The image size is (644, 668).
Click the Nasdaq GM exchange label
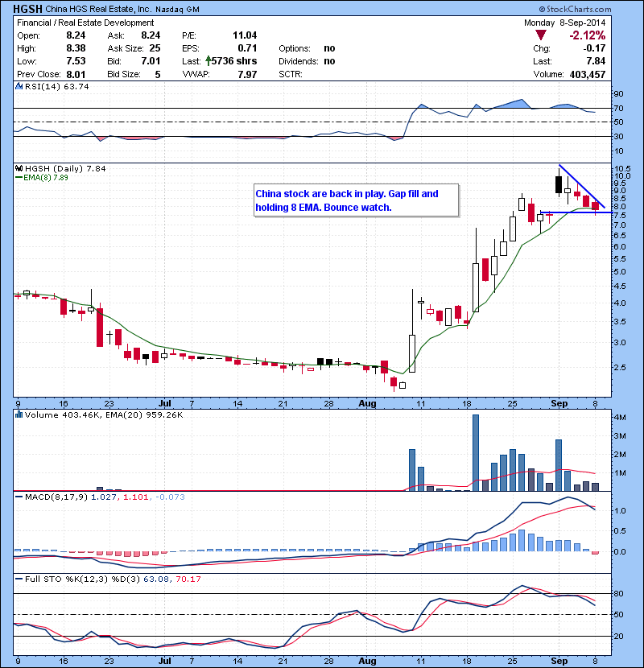pyautogui.click(x=177, y=10)
